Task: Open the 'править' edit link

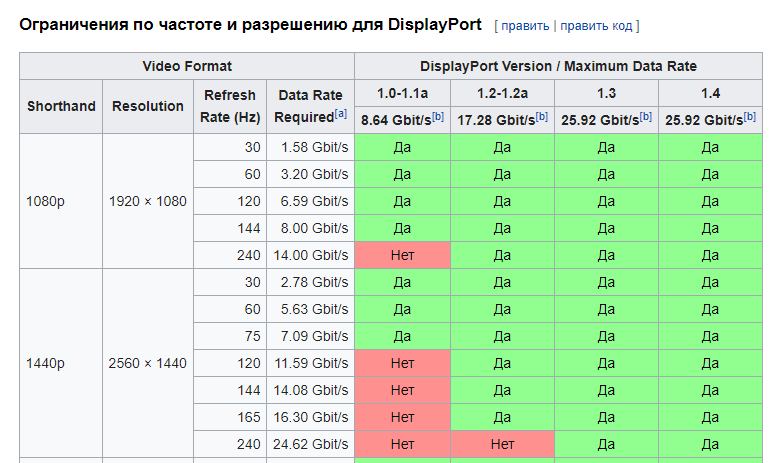Action: (x=525, y=26)
